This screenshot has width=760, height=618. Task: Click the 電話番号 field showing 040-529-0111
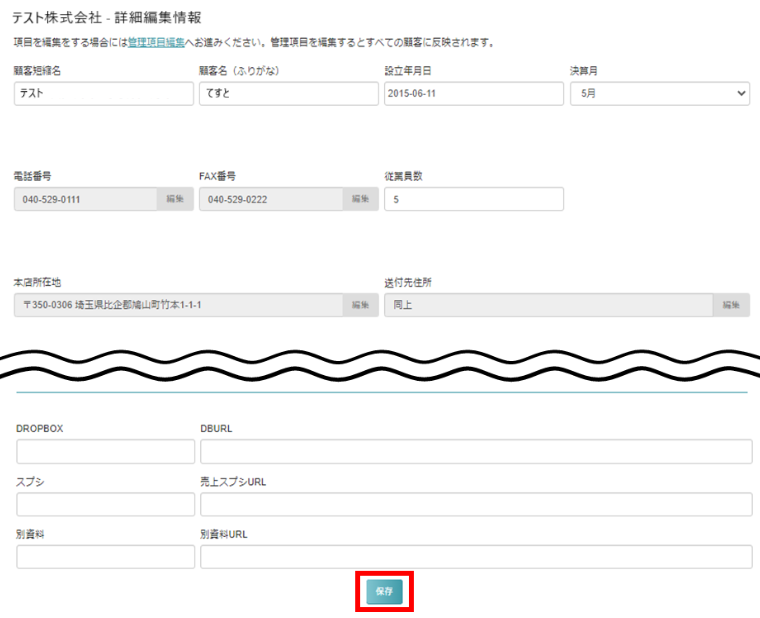(x=85, y=199)
